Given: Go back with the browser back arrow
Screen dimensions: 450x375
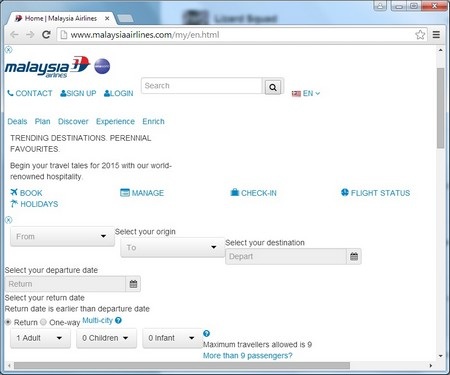Looking at the screenshot, I should pyautogui.click(x=14, y=35).
